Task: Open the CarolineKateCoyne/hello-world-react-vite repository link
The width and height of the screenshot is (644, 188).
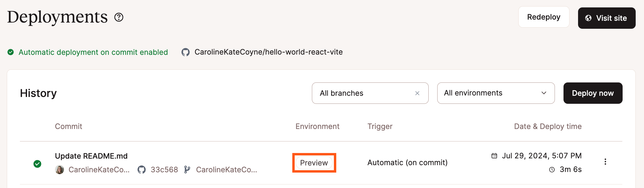Action: tap(268, 52)
